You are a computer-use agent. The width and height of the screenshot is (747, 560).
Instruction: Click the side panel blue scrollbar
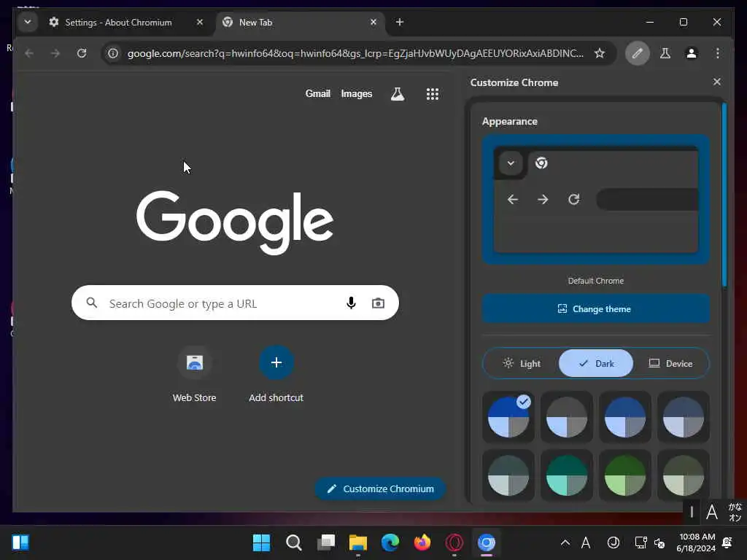pyautogui.click(x=724, y=194)
